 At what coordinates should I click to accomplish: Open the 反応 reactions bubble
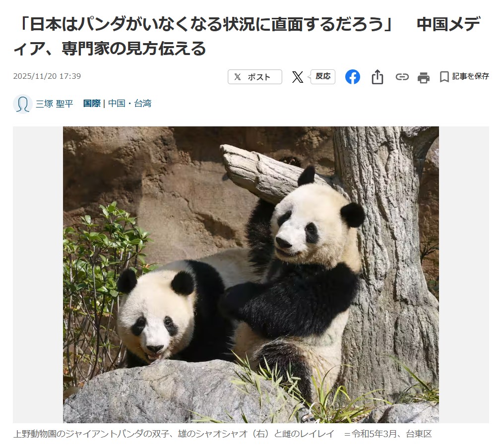[x=322, y=76]
